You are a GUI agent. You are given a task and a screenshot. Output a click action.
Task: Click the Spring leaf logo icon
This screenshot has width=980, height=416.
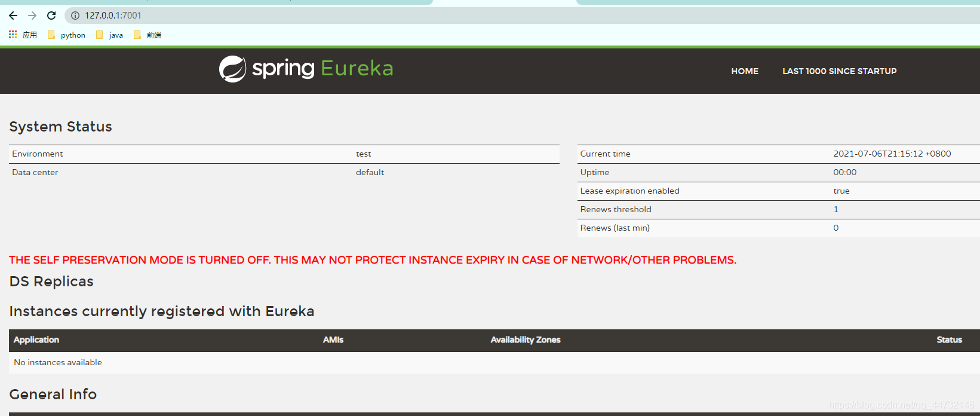[x=232, y=69]
